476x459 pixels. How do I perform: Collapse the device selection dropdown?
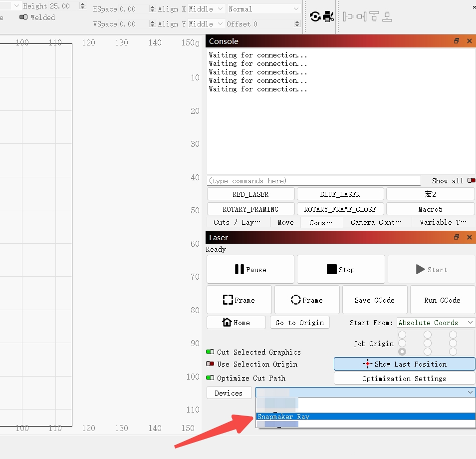point(470,392)
